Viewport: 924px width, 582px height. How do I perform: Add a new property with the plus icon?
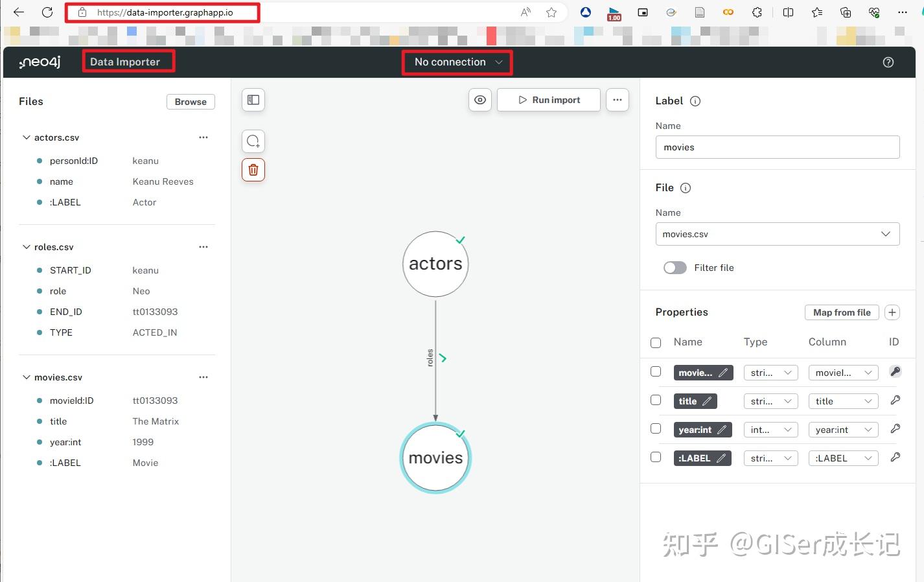(x=892, y=312)
